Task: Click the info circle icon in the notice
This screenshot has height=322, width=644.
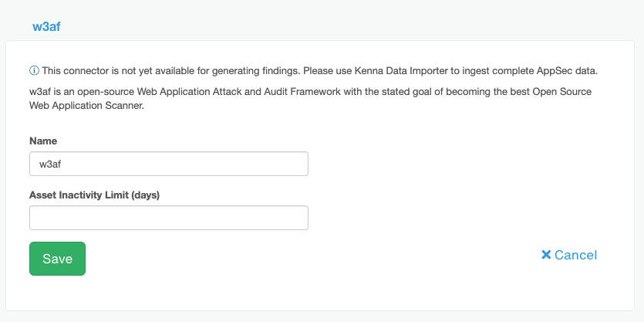Action: click(34, 71)
